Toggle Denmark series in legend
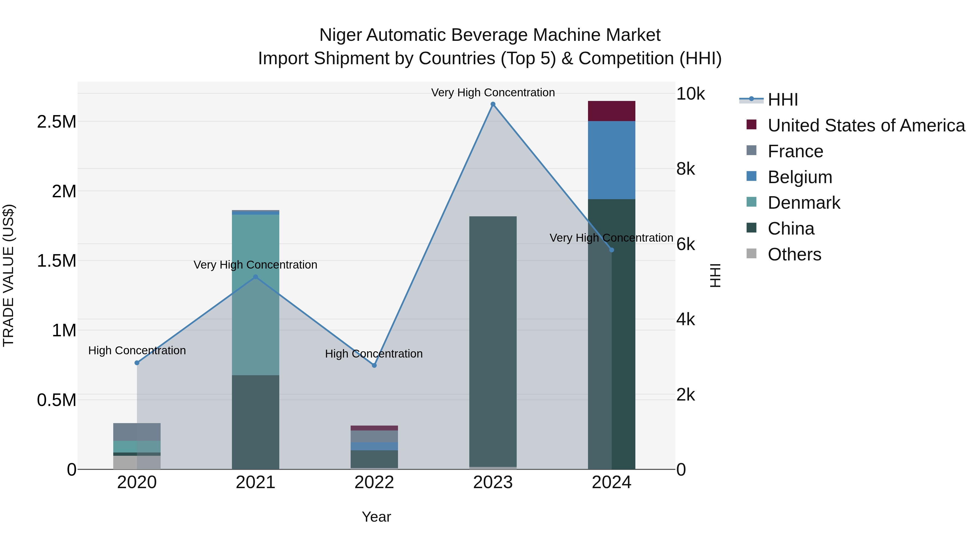 (x=793, y=203)
